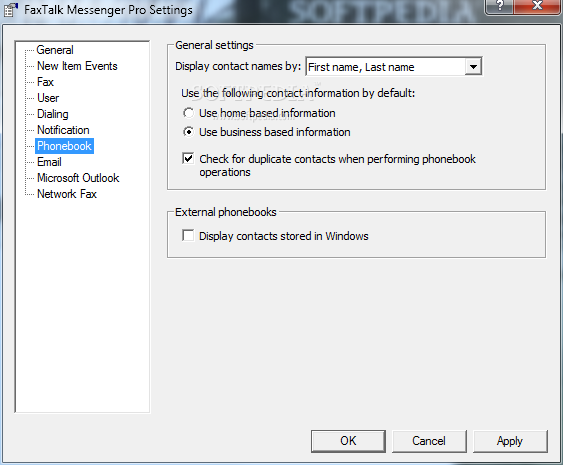The height and width of the screenshot is (465, 563).
Task: Select the Phonebook category
Action: (64, 146)
